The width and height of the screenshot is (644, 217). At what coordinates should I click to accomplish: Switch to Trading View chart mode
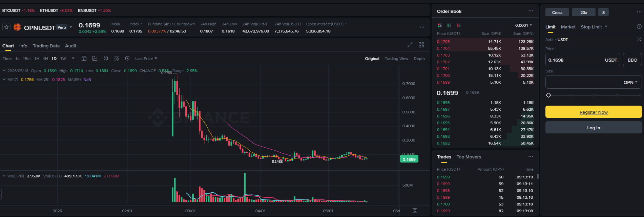tap(396, 59)
